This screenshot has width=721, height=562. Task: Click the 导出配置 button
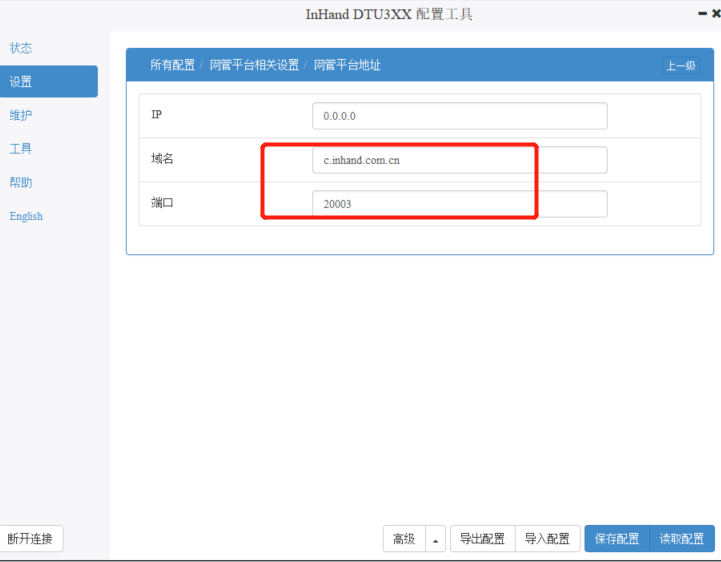click(482, 539)
